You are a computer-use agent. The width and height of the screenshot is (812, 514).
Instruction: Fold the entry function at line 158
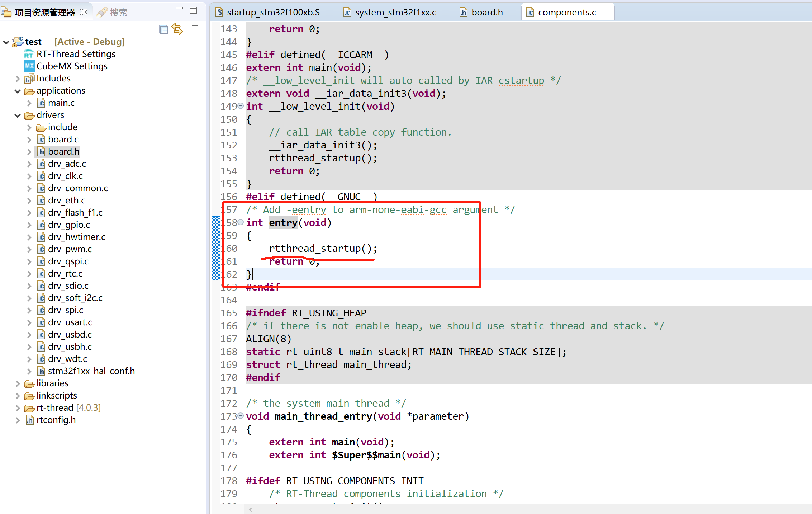(241, 222)
